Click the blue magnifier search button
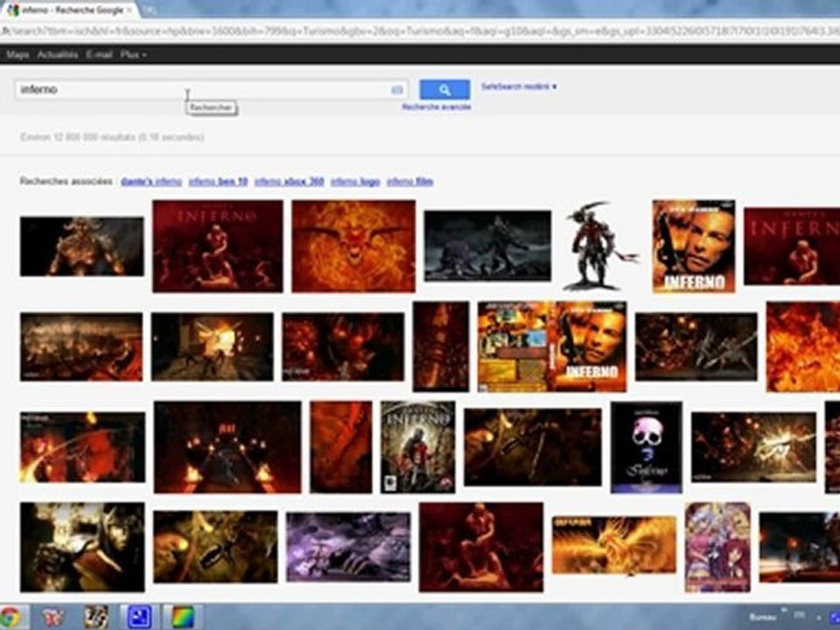This screenshot has height=630, width=840. [444, 90]
